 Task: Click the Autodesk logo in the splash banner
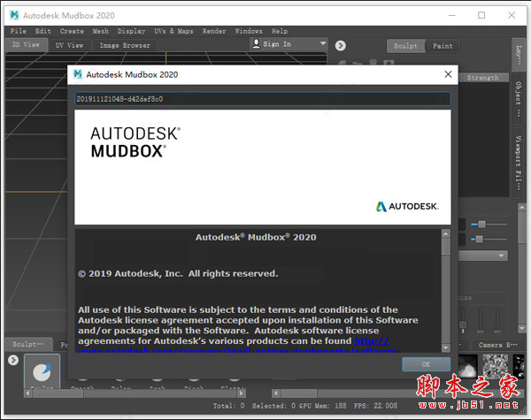click(x=407, y=206)
